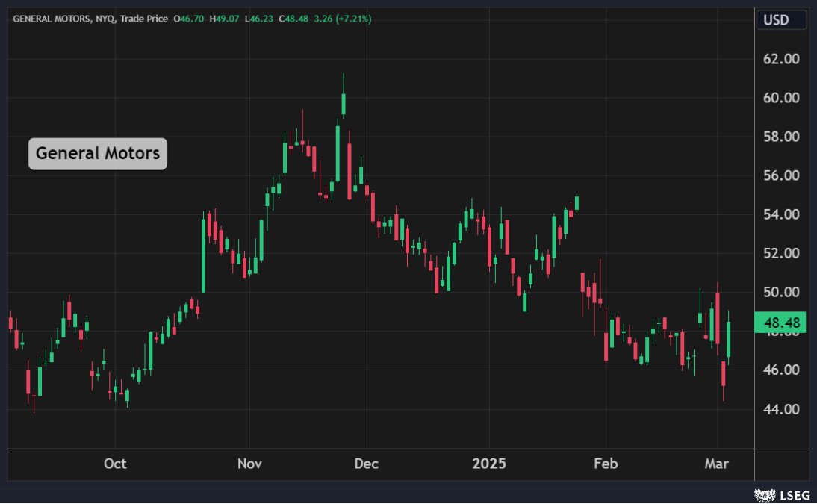
Task: Click the General Motors label box
Action: 98,154
